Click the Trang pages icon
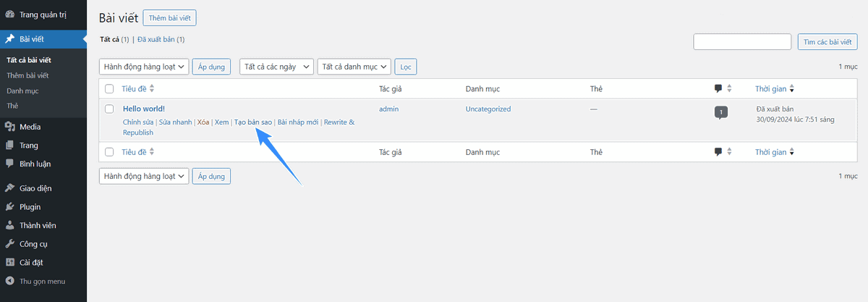Image resolution: width=868 pixels, height=302 pixels. point(9,145)
